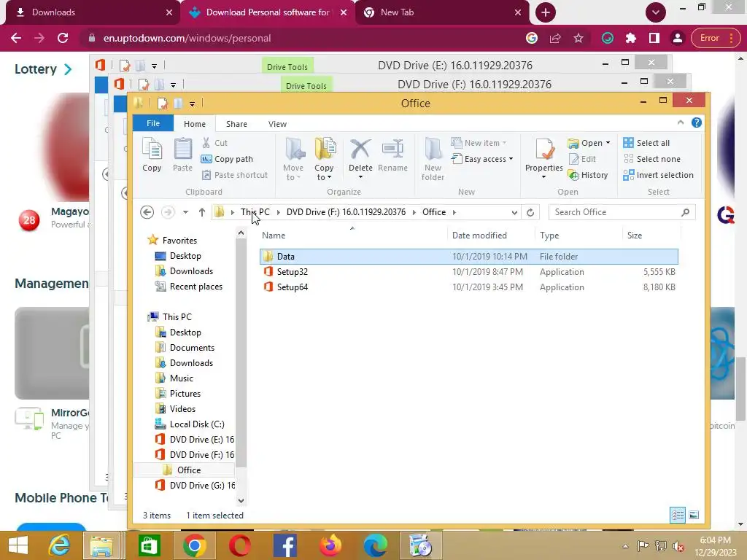This screenshot has width=747, height=560.
Task: Switch to the Share ribbon tab
Action: [x=236, y=124]
